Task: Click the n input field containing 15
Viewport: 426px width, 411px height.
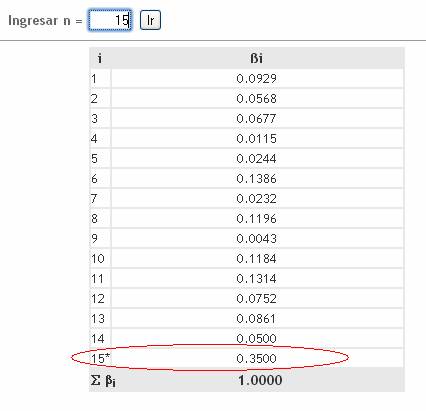Action: [110, 20]
